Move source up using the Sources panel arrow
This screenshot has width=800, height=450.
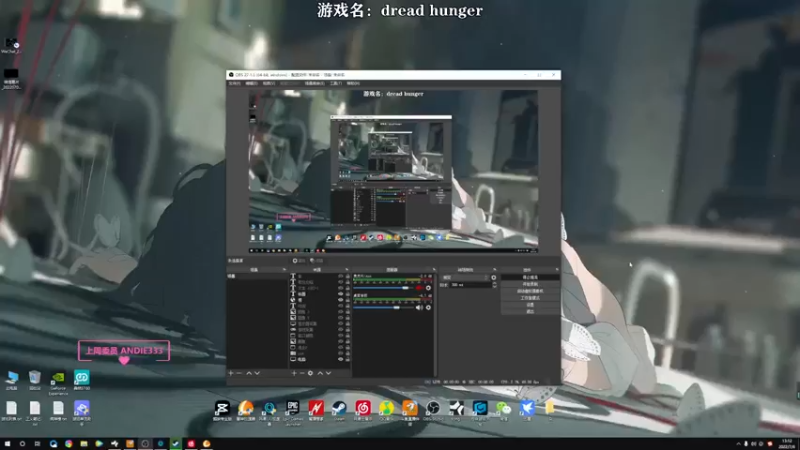[320, 373]
